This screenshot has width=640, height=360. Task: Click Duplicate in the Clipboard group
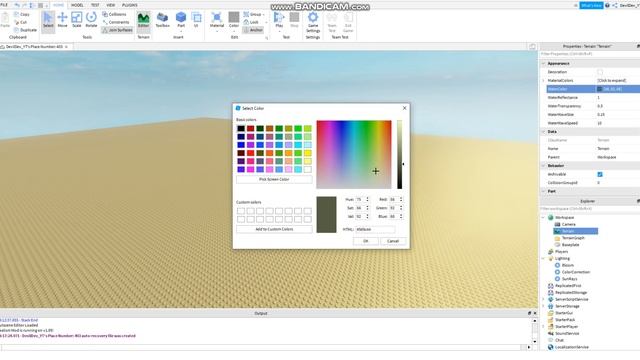click(25, 30)
